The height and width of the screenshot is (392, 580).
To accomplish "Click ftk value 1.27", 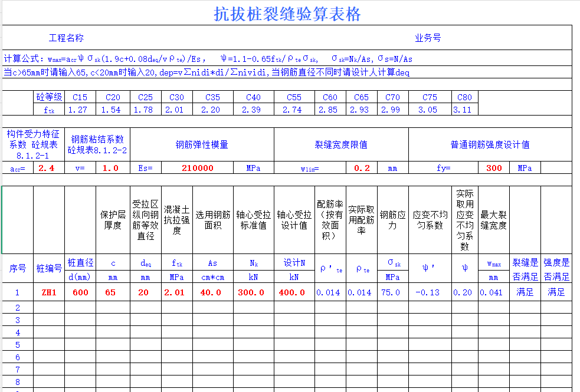I will [80, 110].
